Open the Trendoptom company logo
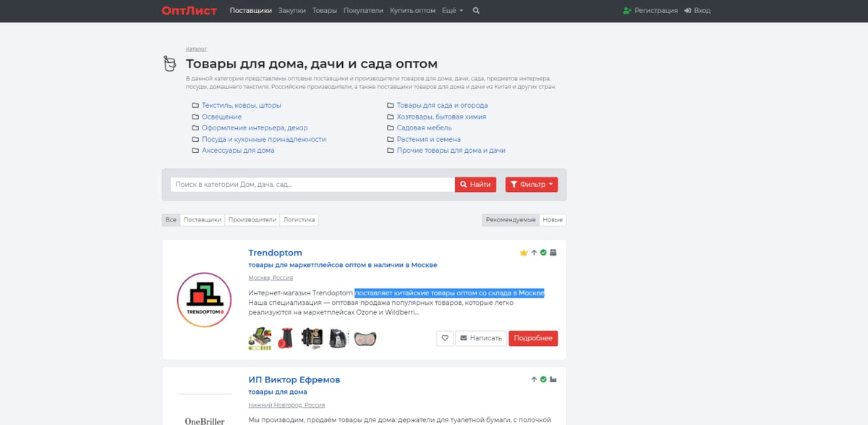The image size is (868, 425). click(x=205, y=300)
